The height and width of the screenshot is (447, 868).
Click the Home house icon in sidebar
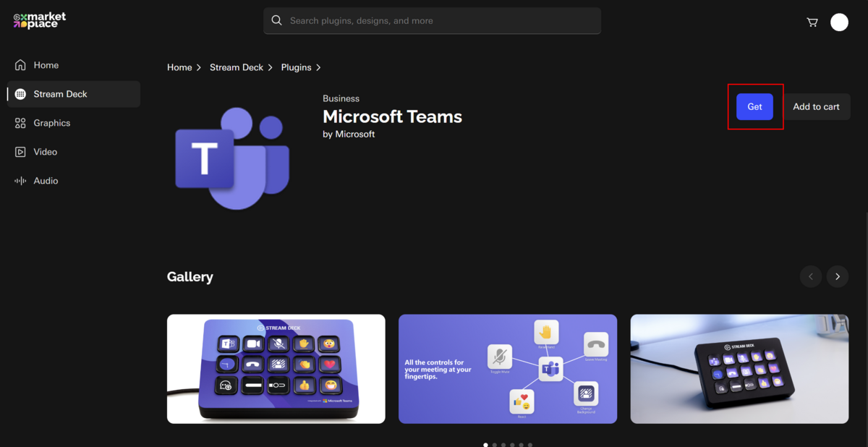coord(20,65)
